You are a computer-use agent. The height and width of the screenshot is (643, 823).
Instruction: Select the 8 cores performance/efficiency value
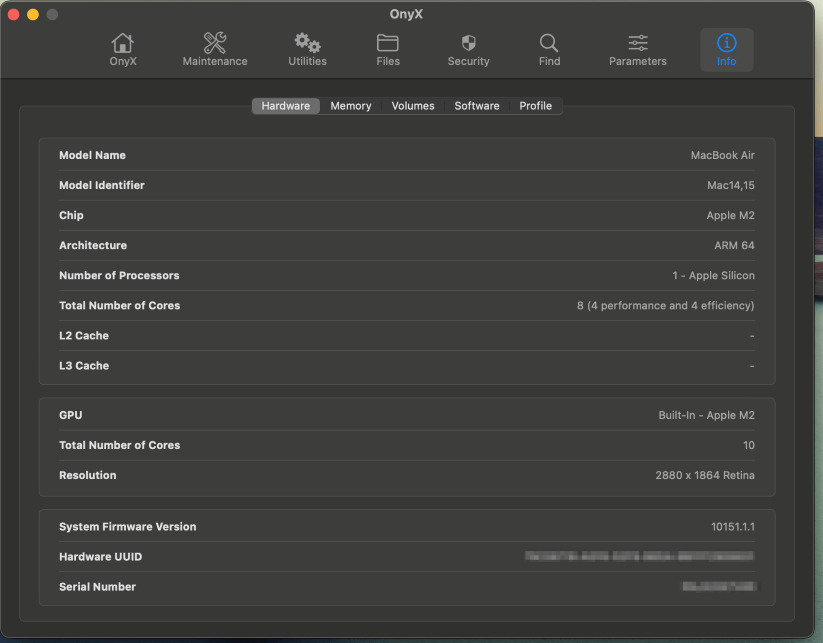(666, 305)
